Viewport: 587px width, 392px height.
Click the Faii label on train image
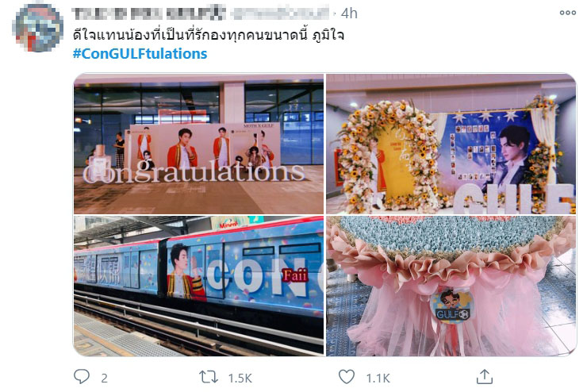295,275
